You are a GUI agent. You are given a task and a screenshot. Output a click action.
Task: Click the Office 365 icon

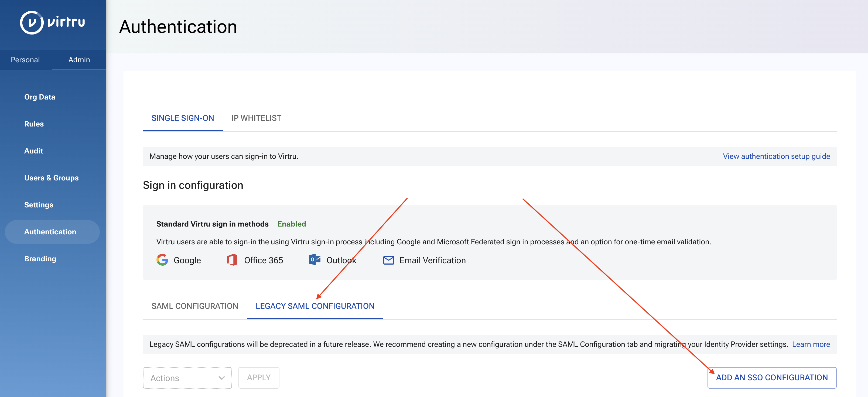click(x=232, y=260)
